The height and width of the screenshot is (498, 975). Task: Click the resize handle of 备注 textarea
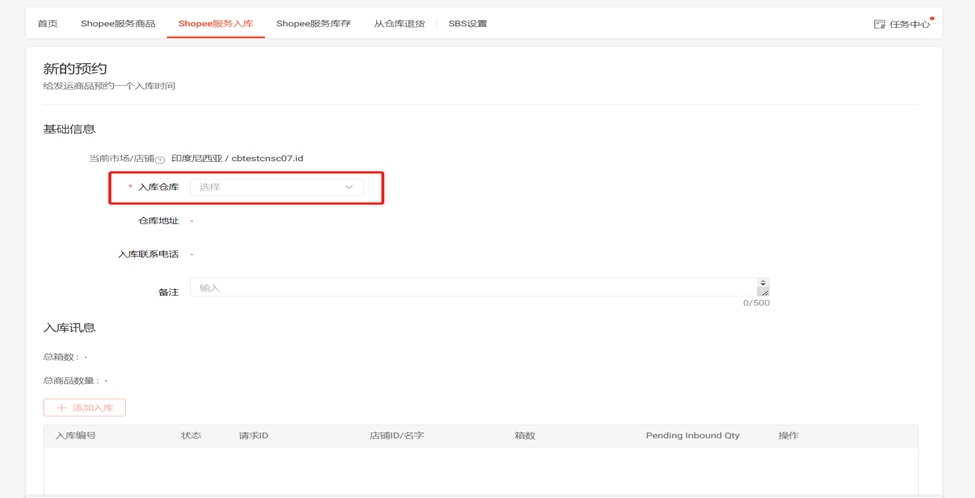[x=763, y=292]
